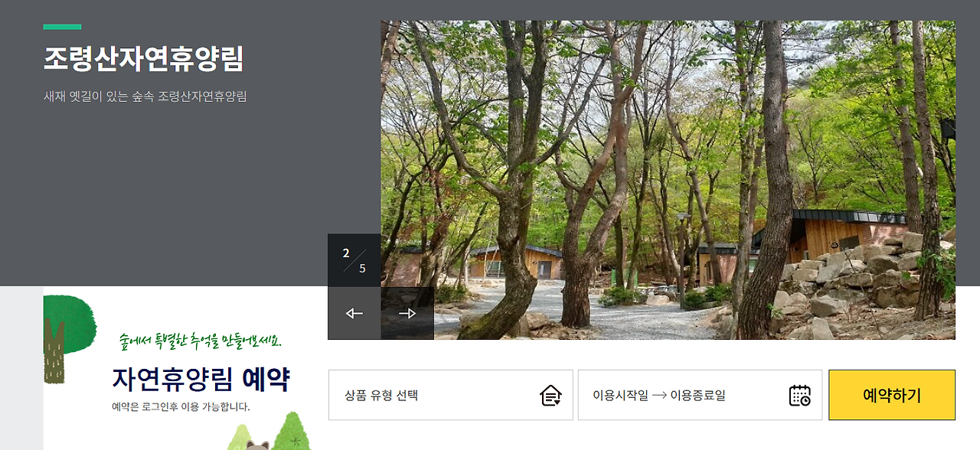Advance to next slide with right arrow
980x450 pixels.
tap(407, 313)
